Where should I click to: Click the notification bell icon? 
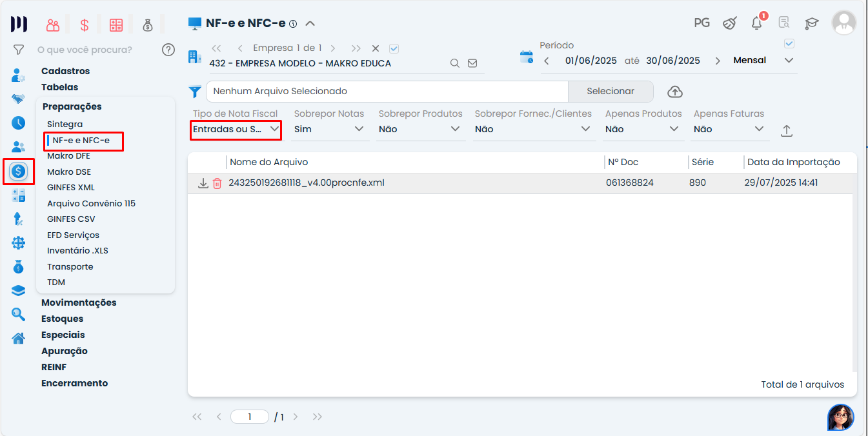point(756,23)
